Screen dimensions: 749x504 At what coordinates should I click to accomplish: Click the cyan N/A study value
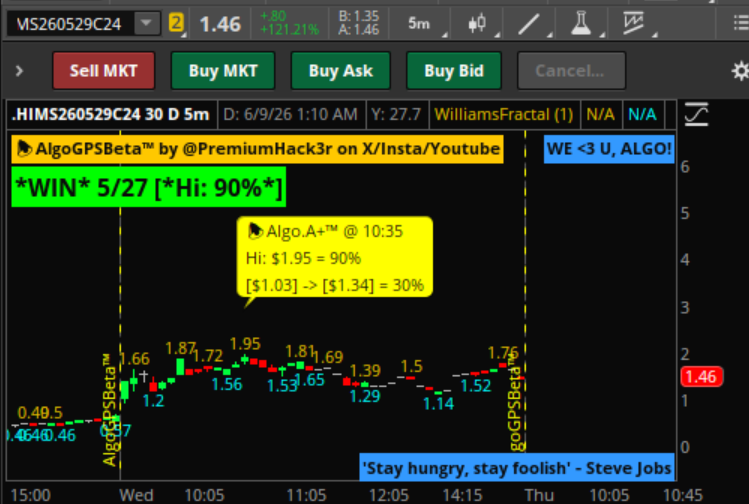[x=642, y=115]
